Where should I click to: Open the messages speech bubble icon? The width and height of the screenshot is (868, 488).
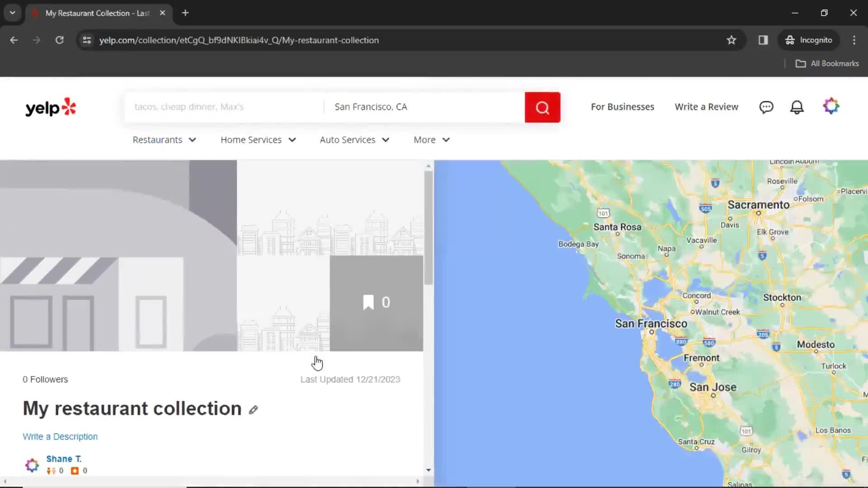point(766,107)
